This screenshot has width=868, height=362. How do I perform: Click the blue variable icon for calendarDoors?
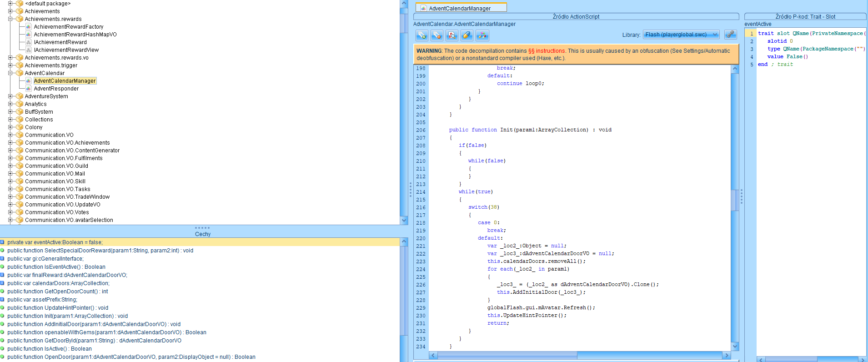tap(2, 283)
